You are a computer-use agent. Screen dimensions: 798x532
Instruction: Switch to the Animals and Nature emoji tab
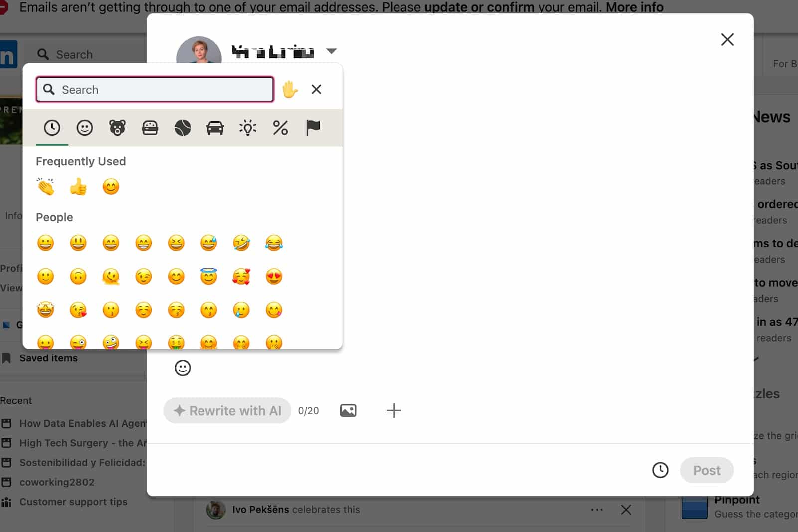(117, 128)
